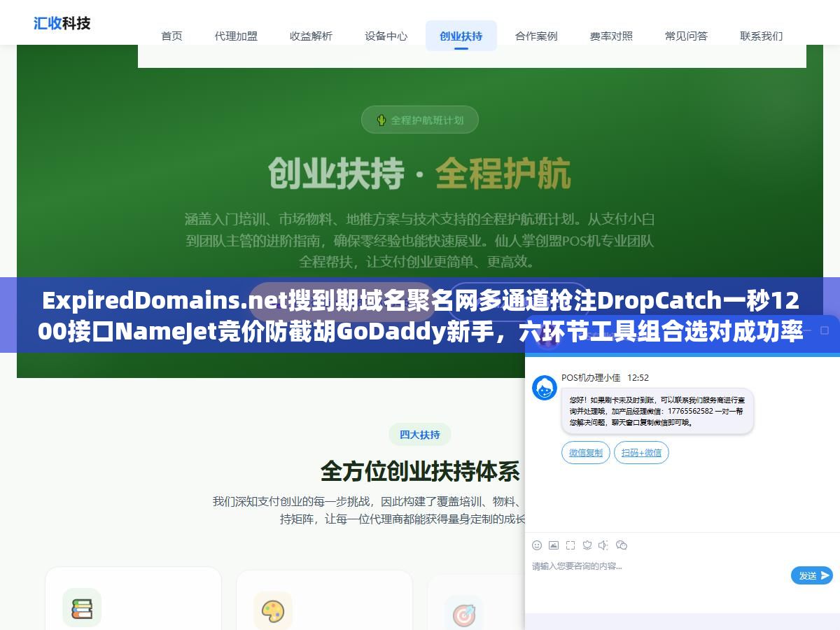Click the target dart card icon
This screenshot has width=840, height=630.
(464, 615)
